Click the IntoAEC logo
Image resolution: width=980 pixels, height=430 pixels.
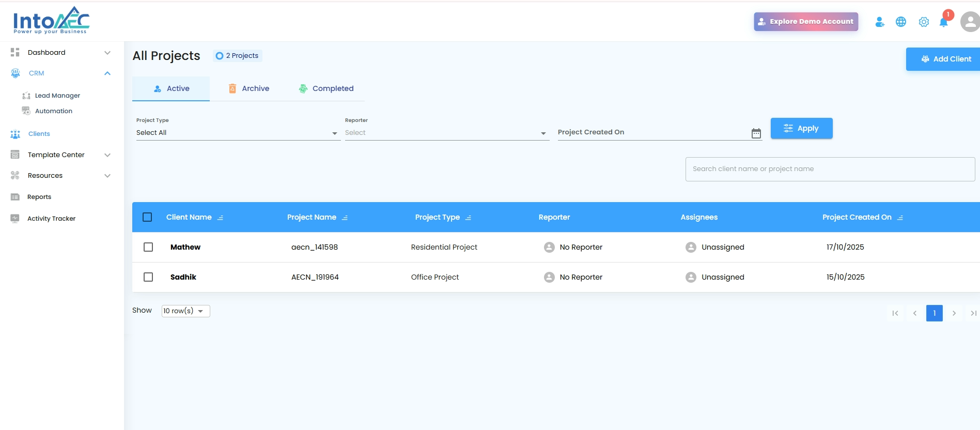pos(51,21)
